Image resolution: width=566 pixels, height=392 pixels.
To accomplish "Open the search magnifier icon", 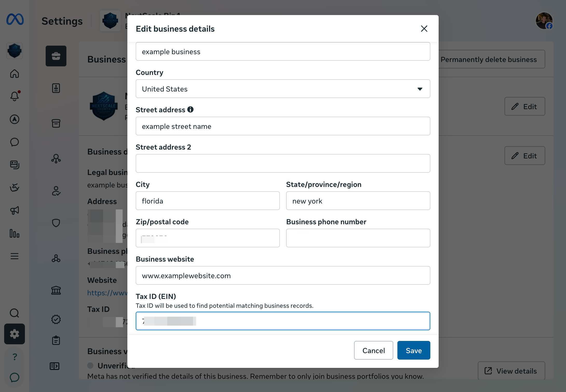I will point(15,313).
